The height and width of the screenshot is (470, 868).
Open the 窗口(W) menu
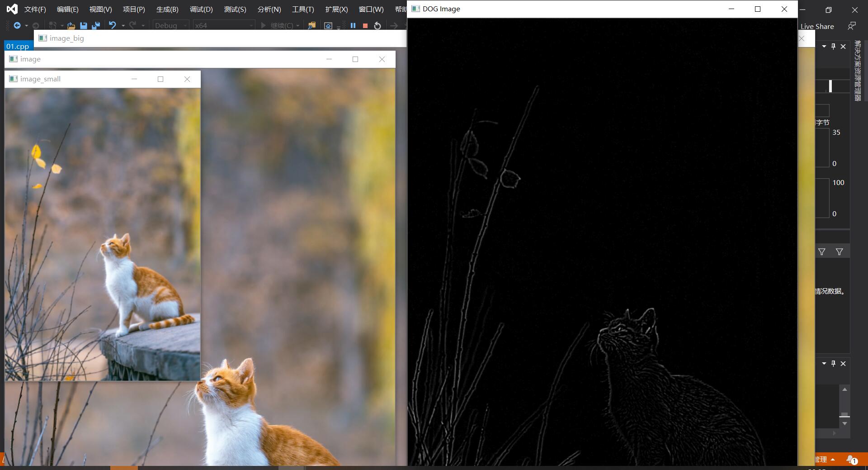[x=371, y=9]
